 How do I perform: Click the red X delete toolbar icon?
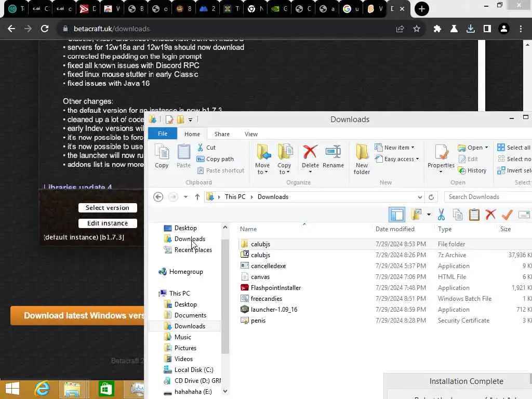pos(490,215)
